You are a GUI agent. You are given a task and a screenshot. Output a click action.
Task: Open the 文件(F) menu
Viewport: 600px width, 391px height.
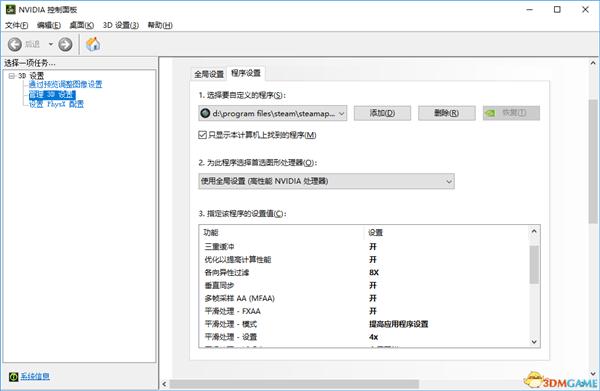click(16, 25)
